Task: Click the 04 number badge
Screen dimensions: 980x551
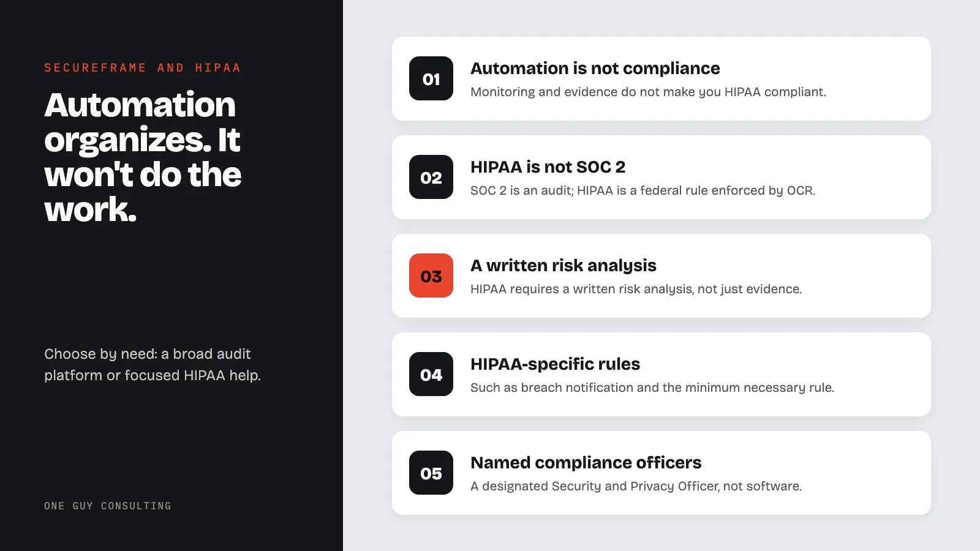Action: [x=431, y=374]
